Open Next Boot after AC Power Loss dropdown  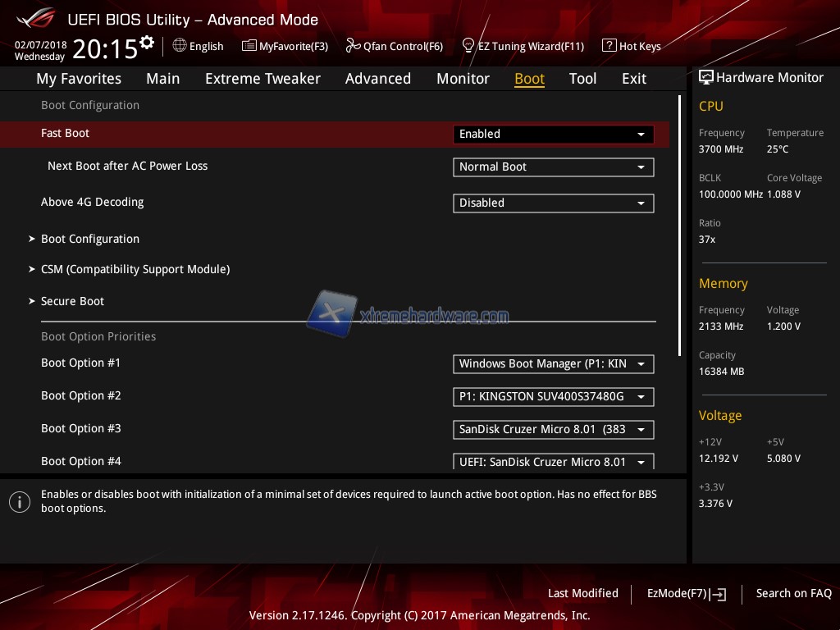click(553, 167)
